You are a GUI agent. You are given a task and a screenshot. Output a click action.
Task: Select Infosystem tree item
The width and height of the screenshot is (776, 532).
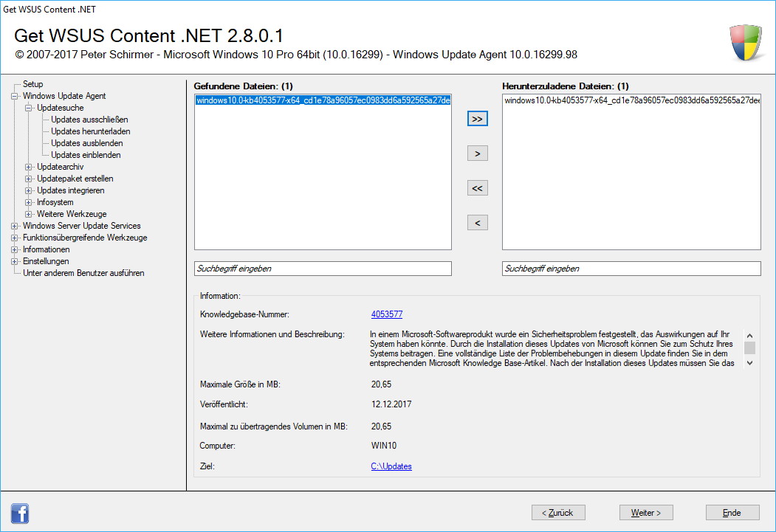point(55,203)
